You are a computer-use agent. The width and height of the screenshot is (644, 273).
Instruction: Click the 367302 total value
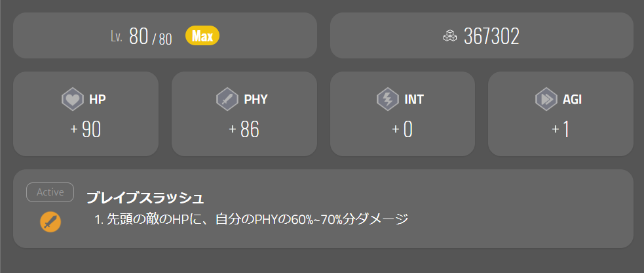click(x=491, y=37)
